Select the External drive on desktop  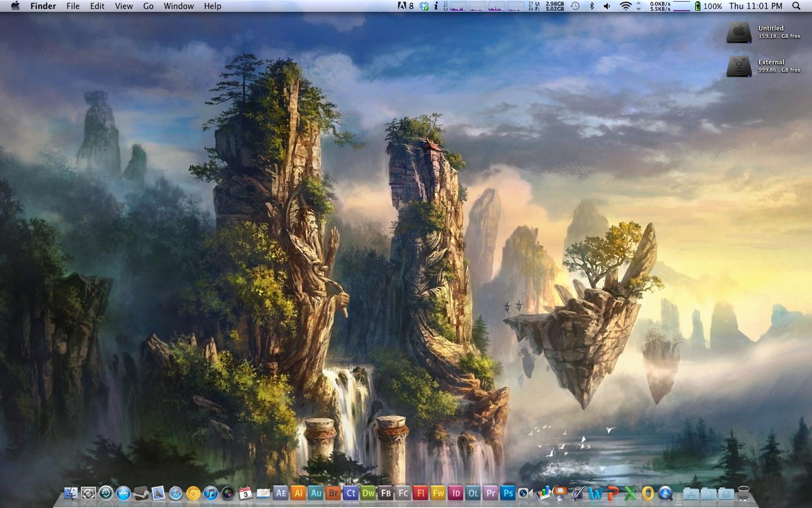[x=739, y=66]
